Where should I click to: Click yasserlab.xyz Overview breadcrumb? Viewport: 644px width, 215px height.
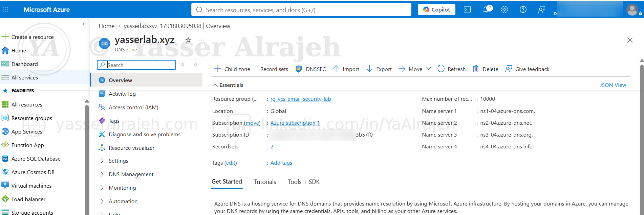[177, 26]
